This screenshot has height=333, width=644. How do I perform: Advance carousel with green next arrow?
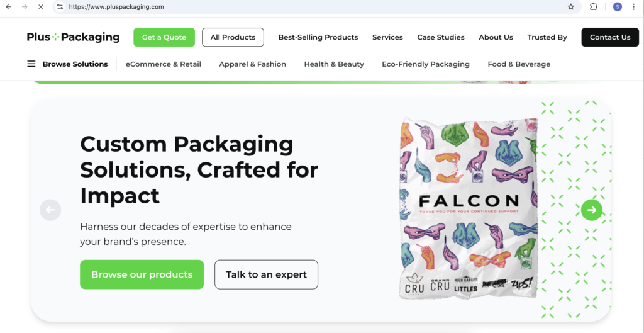coord(591,210)
